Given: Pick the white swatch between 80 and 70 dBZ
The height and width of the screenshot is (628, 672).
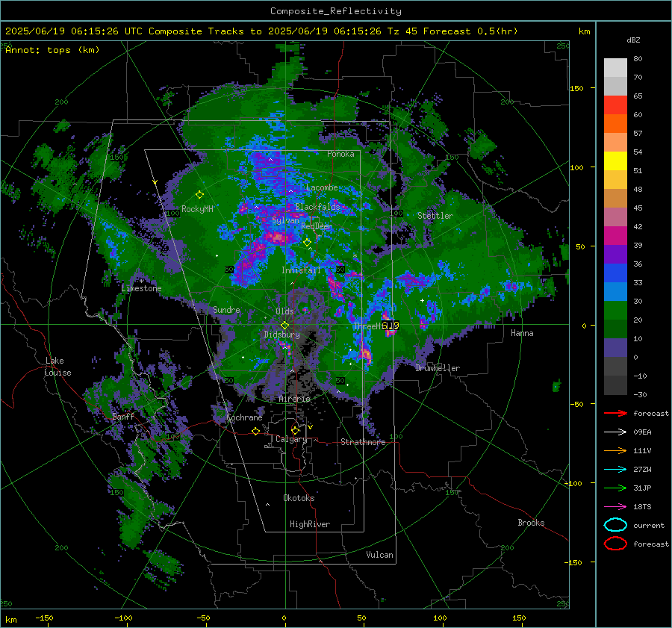Looking at the screenshot, I should [615, 67].
